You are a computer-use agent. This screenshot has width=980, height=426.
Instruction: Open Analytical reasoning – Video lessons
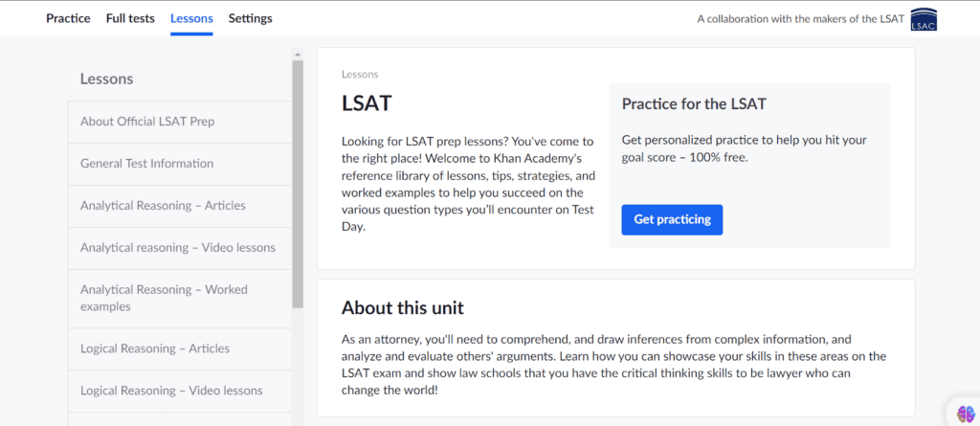pyautogui.click(x=179, y=248)
